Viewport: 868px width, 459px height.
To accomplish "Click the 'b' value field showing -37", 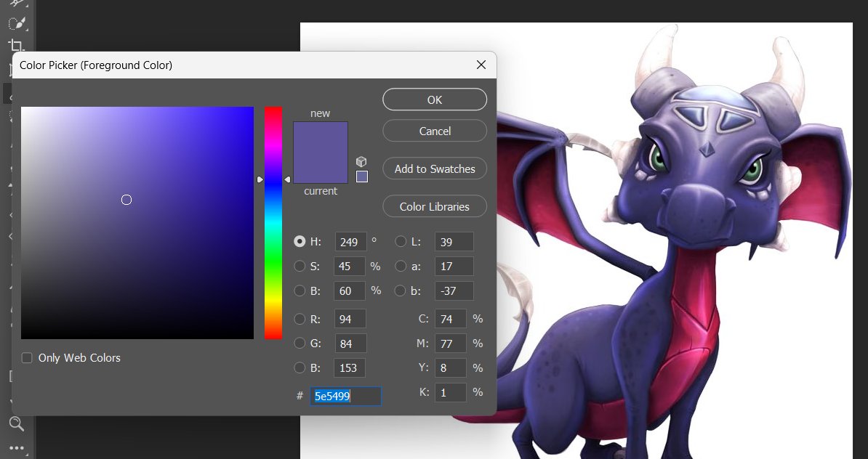I will tap(454, 291).
